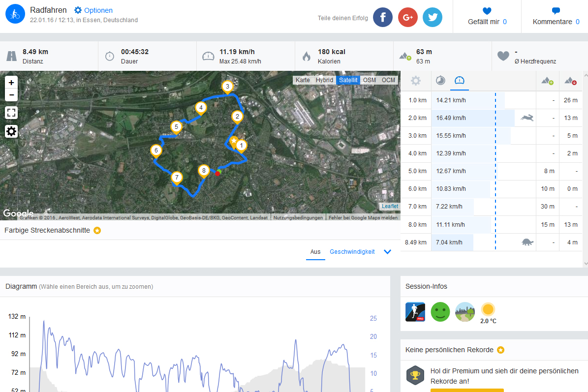The image size is (588, 392).
Task: Click the elevation gain stat icon
Action: tap(405, 57)
